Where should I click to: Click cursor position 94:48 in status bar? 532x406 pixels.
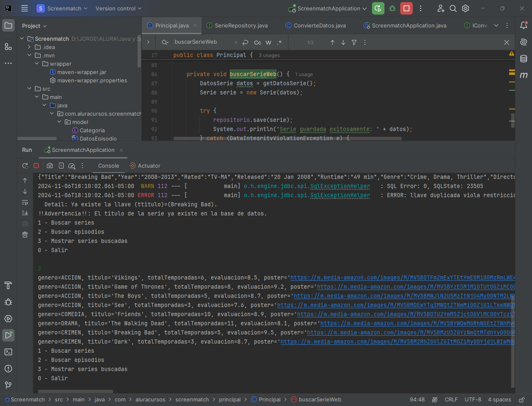pyautogui.click(x=417, y=400)
